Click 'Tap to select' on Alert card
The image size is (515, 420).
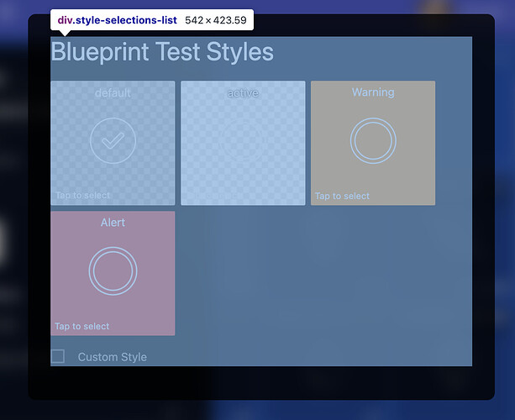pyautogui.click(x=82, y=326)
